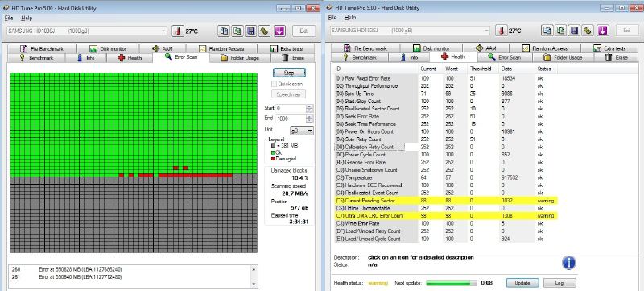644x291 pixels.
Task: Open options tool icon in Health window
Action: [588, 31]
